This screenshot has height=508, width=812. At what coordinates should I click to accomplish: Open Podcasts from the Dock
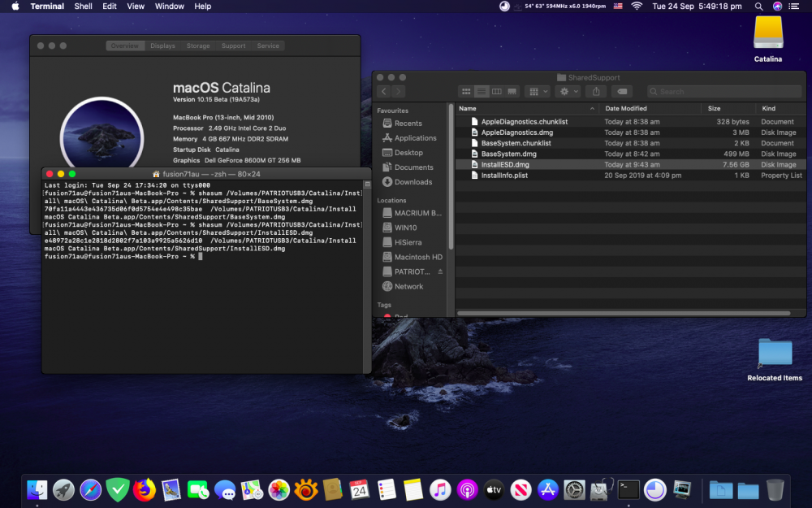click(x=467, y=490)
